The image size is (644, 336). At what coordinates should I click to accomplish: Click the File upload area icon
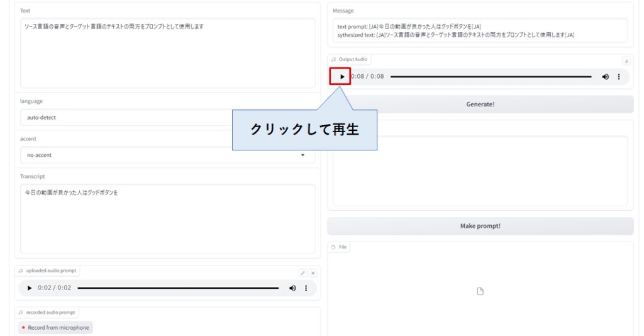[x=480, y=291]
